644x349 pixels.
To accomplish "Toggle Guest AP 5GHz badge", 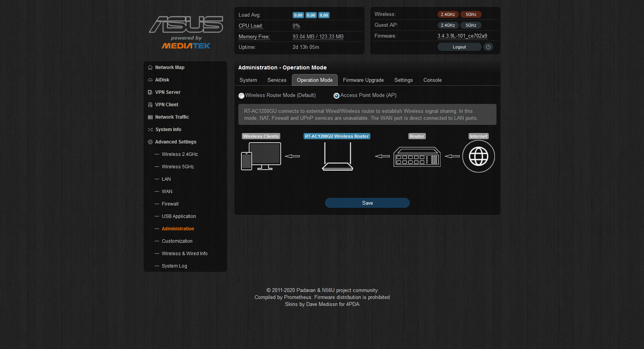I will point(471,25).
